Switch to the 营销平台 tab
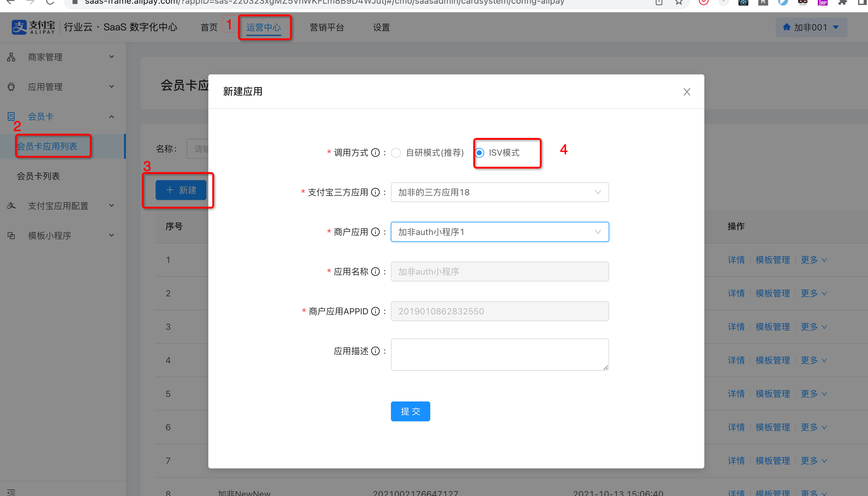Viewport: 868px width, 496px height. point(326,27)
